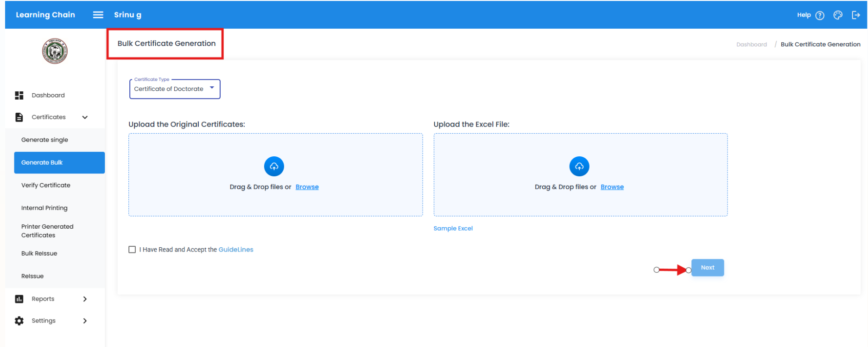Open the Sample Excel link
This screenshot has height=347, width=868.
point(453,229)
